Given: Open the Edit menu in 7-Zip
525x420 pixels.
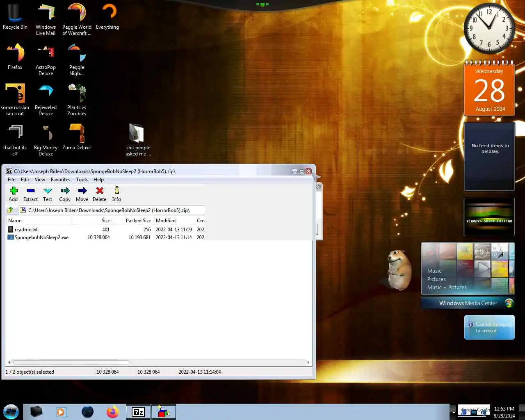Looking at the screenshot, I should [25, 180].
